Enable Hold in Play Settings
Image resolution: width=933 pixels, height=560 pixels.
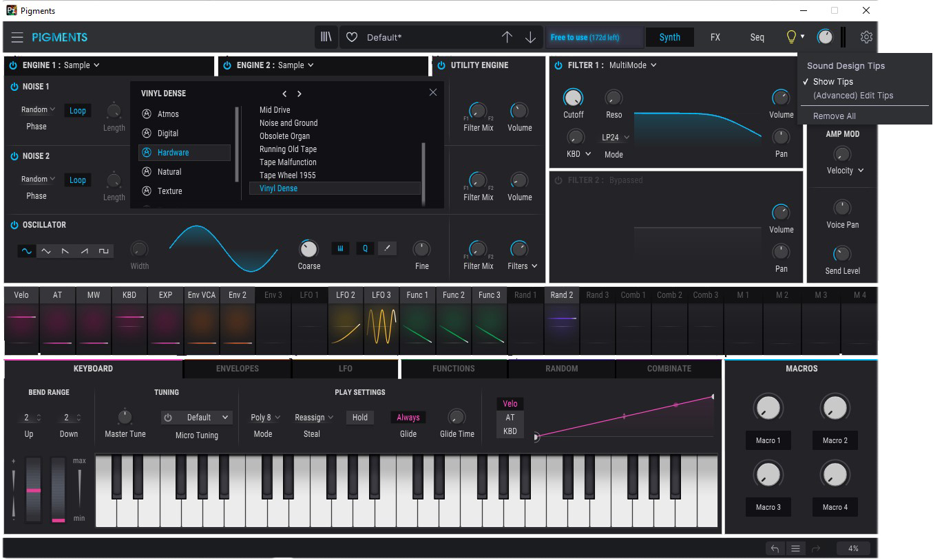[359, 417]
